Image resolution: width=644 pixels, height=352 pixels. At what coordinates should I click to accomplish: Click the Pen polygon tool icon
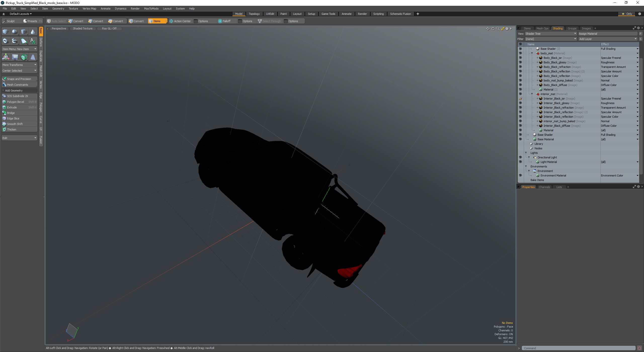[24, 41]
